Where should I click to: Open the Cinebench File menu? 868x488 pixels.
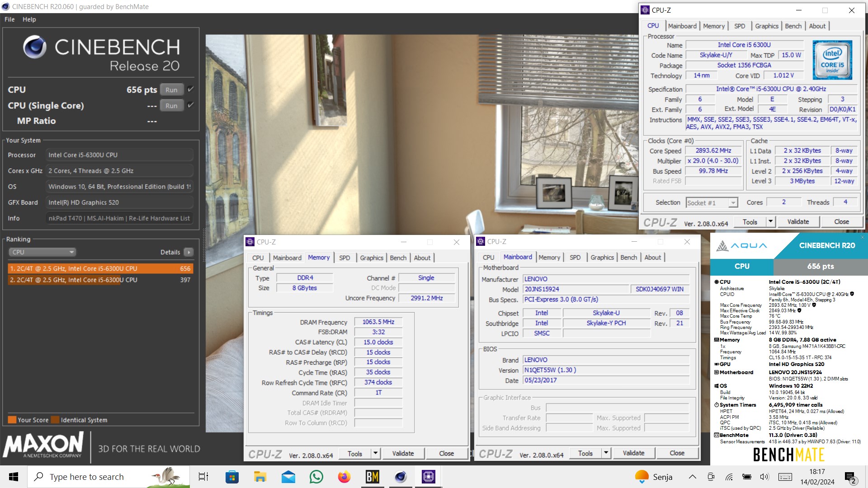tap(9, 19)
